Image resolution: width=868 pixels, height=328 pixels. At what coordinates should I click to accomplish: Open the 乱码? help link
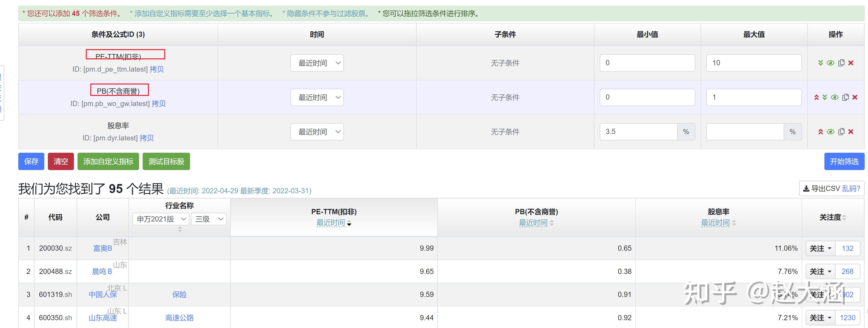click(851, 189)
